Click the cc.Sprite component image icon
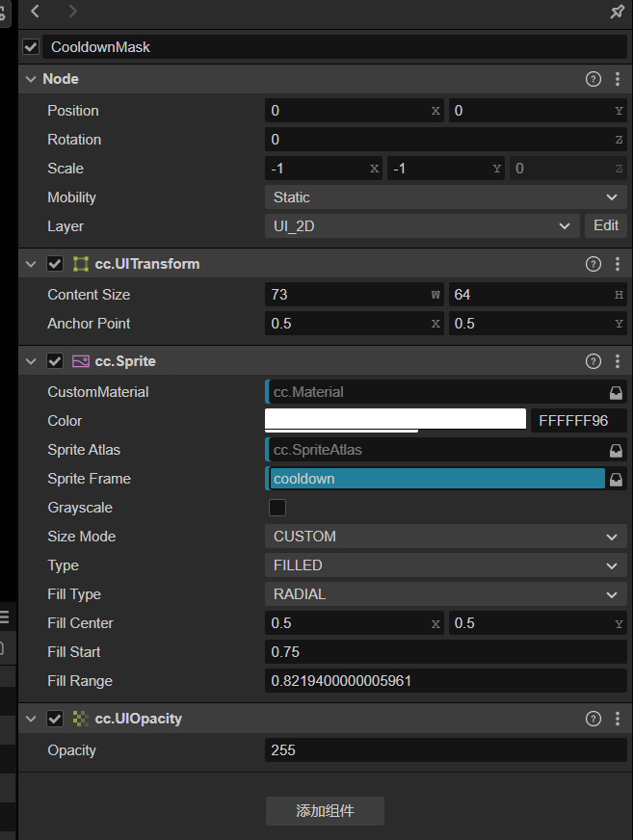633x840 pixels. 80,361
